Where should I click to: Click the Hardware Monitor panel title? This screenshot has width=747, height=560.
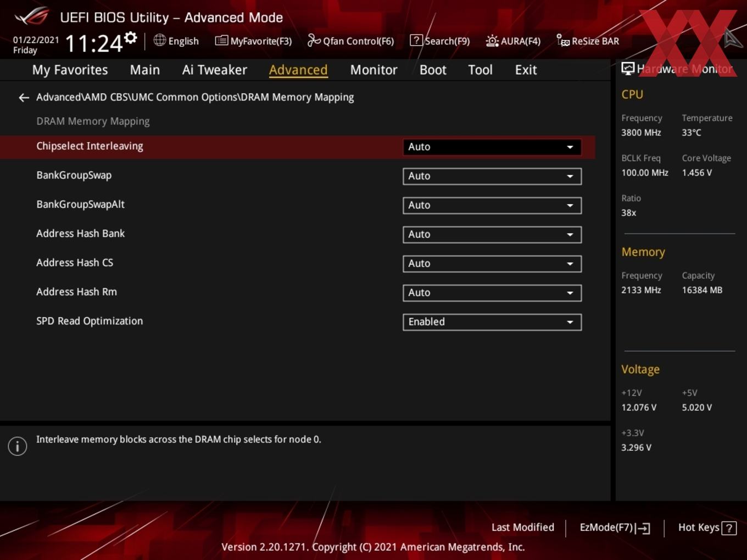click(685, 69)
